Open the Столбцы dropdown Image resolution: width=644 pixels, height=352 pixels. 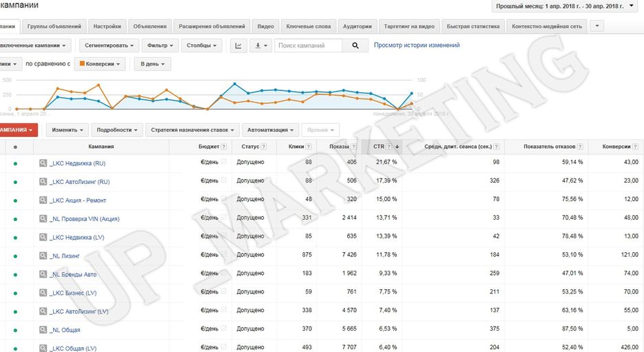[202, 45]
